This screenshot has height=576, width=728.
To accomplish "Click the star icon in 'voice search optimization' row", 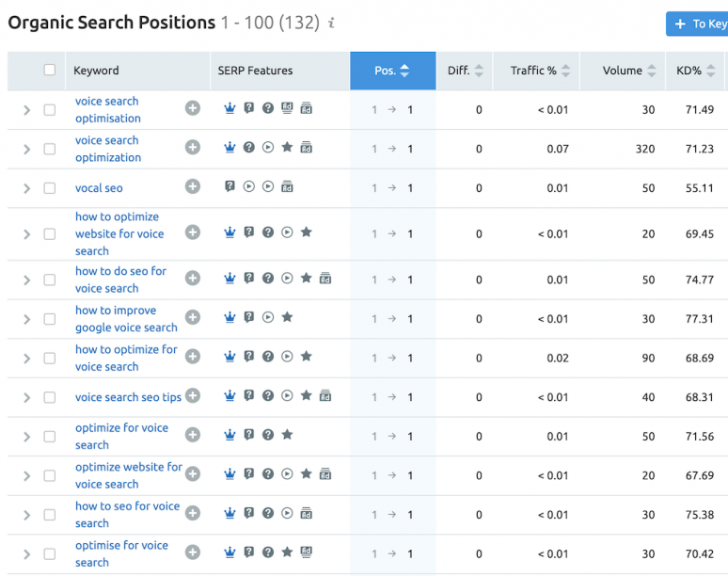I will (287, 148).
